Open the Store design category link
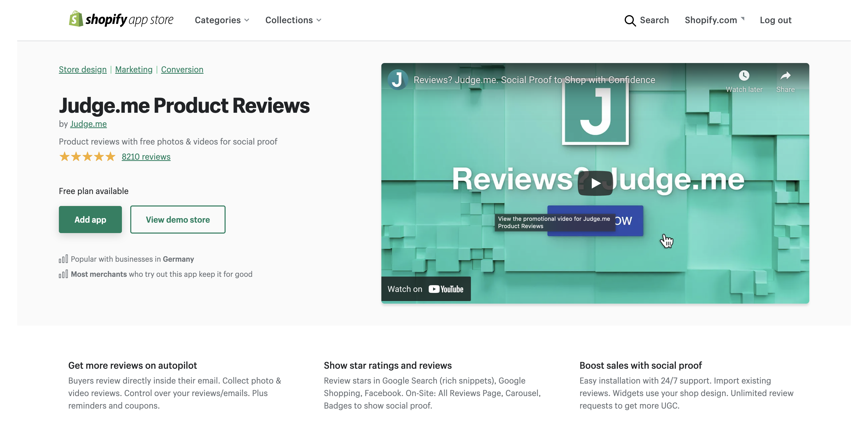Image resolution: width=868 pixels, height=438 pixels. [83, 70]
